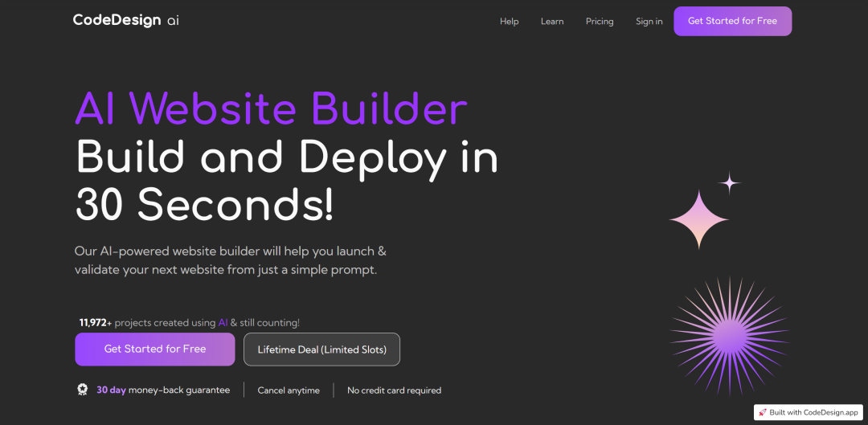This screenshot has height=425, width=868.
Task: Select the Sign in link
Action: coord(649,22)
